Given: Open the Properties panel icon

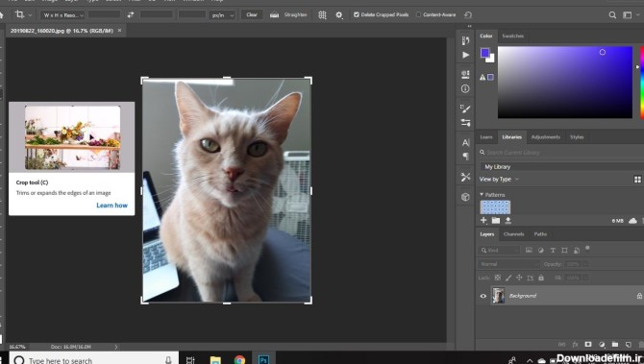Looking at the screenshot, I should coord(465,74).
